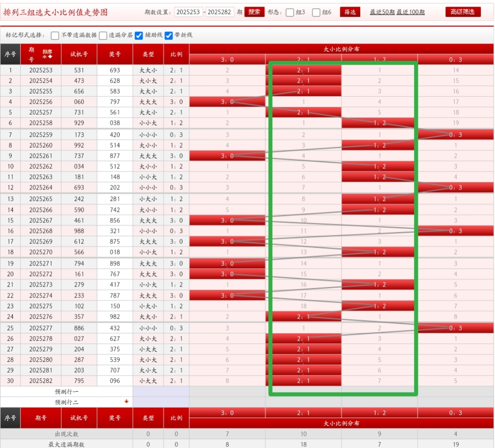Click prize number 096 in row 30
This screenshot has width=495, height=448.
(115, 381)
